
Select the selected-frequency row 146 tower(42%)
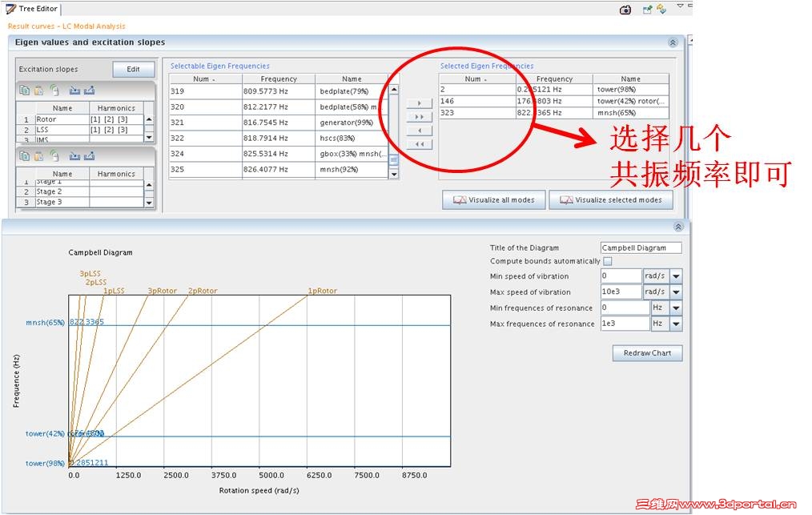point(554,101)
